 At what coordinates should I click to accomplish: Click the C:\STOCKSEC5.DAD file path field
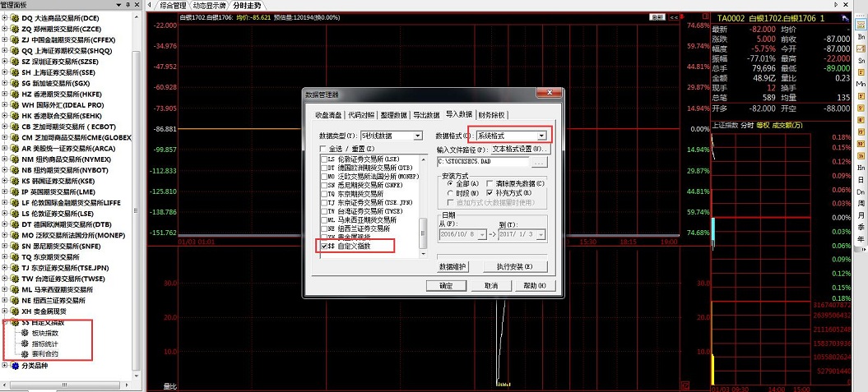(x=483, y=162)
